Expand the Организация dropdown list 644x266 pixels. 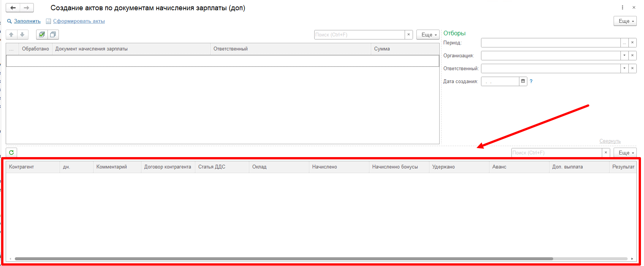(x=625, y=55)
